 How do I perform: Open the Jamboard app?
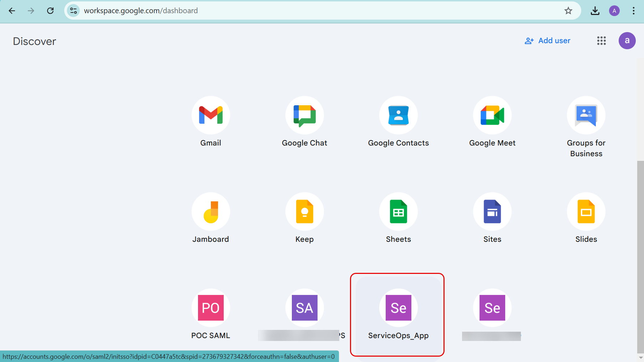211,211
